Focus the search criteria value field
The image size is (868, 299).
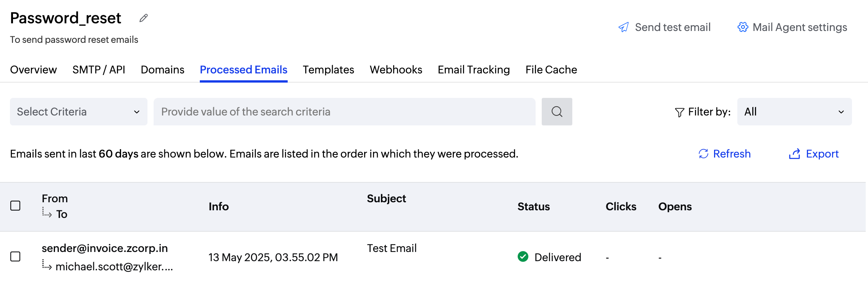(x=344, y=112)
